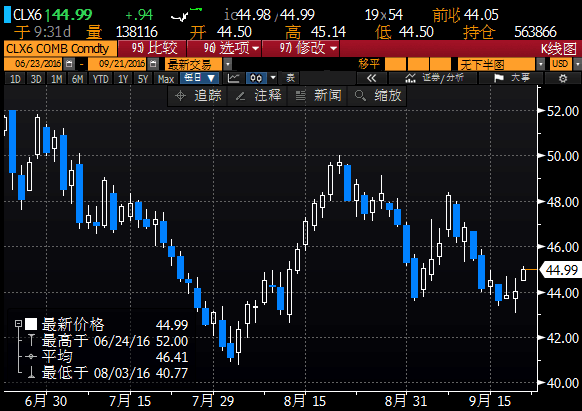Click the CLX6 COMB Comdty security field
This screenshot has height=411, width=582.
(x=60, y=48)
